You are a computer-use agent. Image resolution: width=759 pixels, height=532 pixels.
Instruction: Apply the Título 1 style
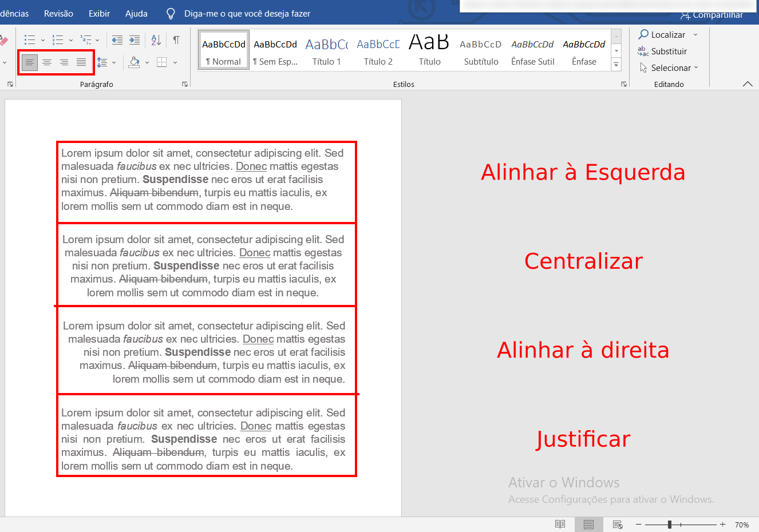pyautogui.click(x=326, y=49)
